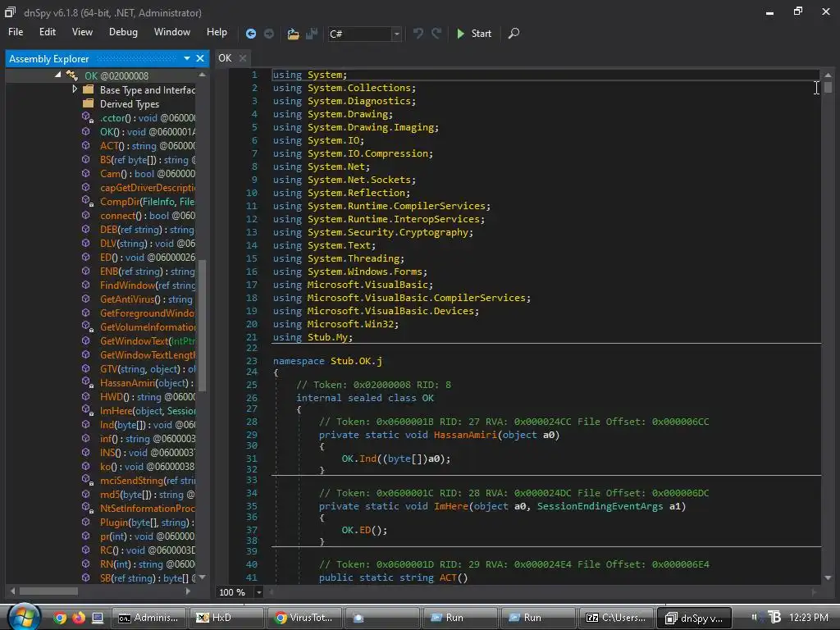The image size is (840, 630).
Task: Collapse the OK @02000008 class node
Action: [x=58, y=75]
